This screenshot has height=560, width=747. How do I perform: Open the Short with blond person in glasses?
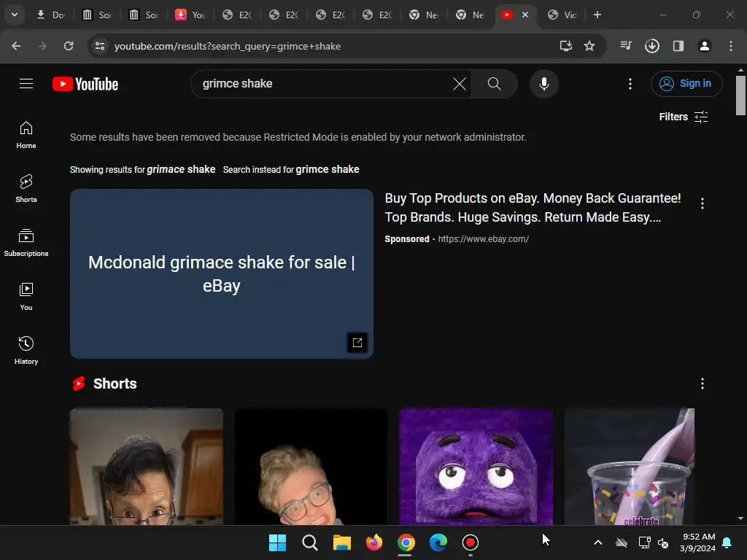pos(311,467)
